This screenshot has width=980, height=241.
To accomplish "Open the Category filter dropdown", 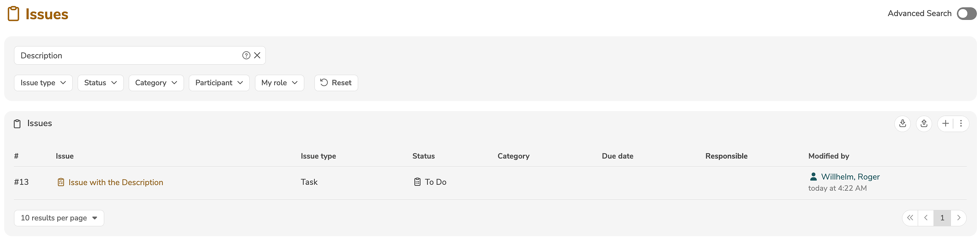I will click(156, 83).
